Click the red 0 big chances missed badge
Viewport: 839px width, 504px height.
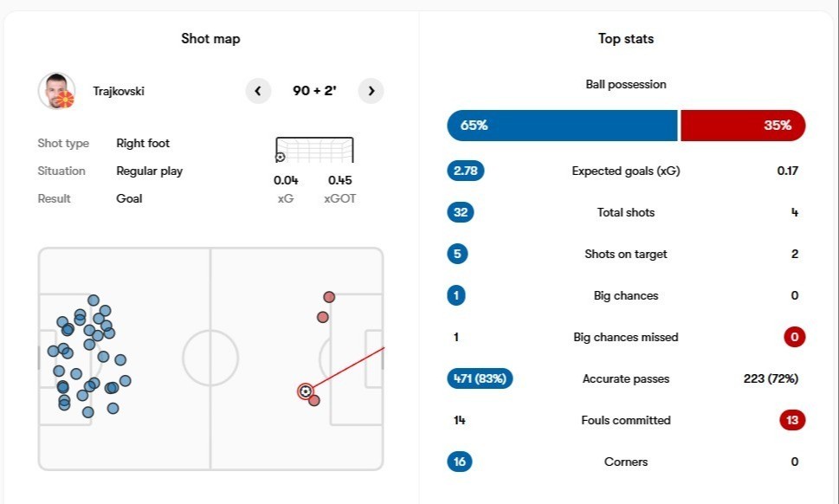coord(794,337)
